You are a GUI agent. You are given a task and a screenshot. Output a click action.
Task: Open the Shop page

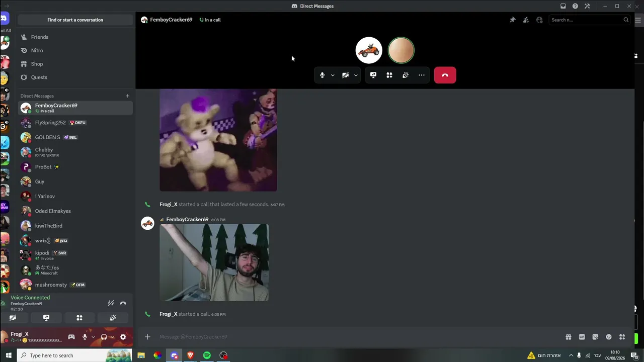pyautogui.click(x=75, y=64)
